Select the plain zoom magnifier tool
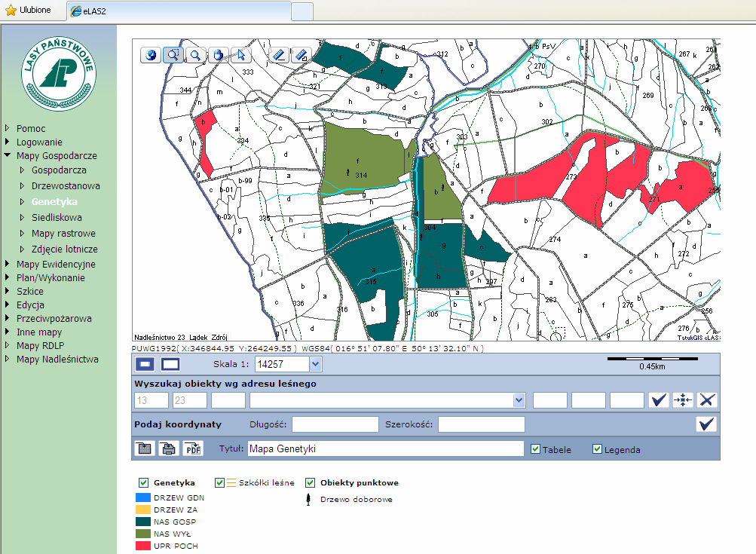 pos(195,55)
